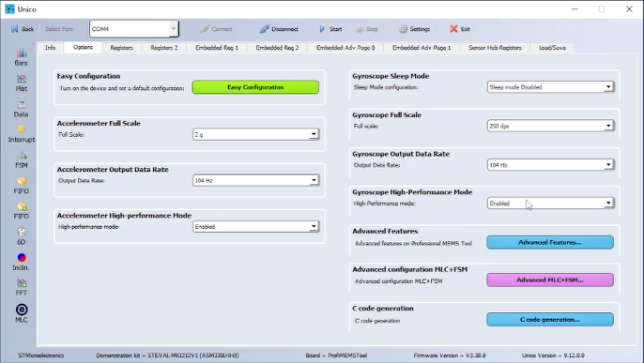Switch to the Registers tab
Screen dimensions: 644x363
pos(122,48)
